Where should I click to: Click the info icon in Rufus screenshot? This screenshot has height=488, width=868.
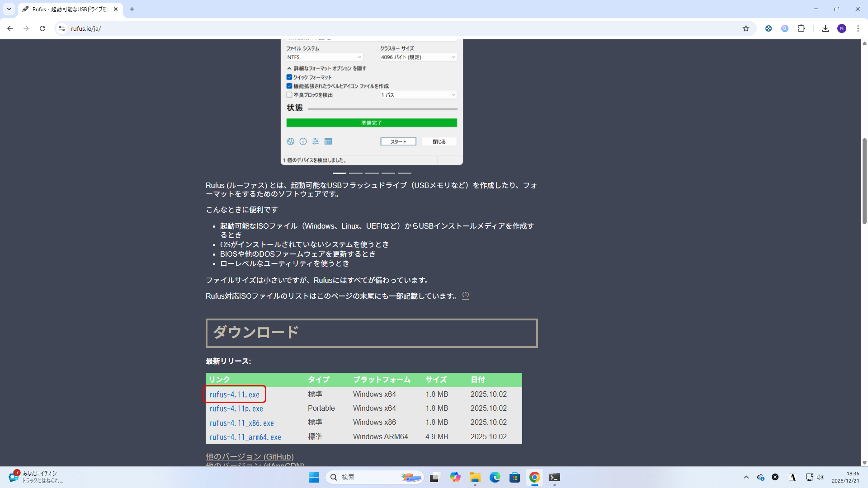pyautogui.click(x=303, y=141)
